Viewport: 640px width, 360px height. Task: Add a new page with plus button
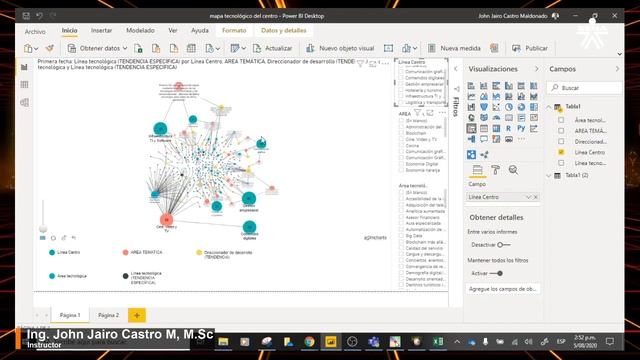[137, 315]
